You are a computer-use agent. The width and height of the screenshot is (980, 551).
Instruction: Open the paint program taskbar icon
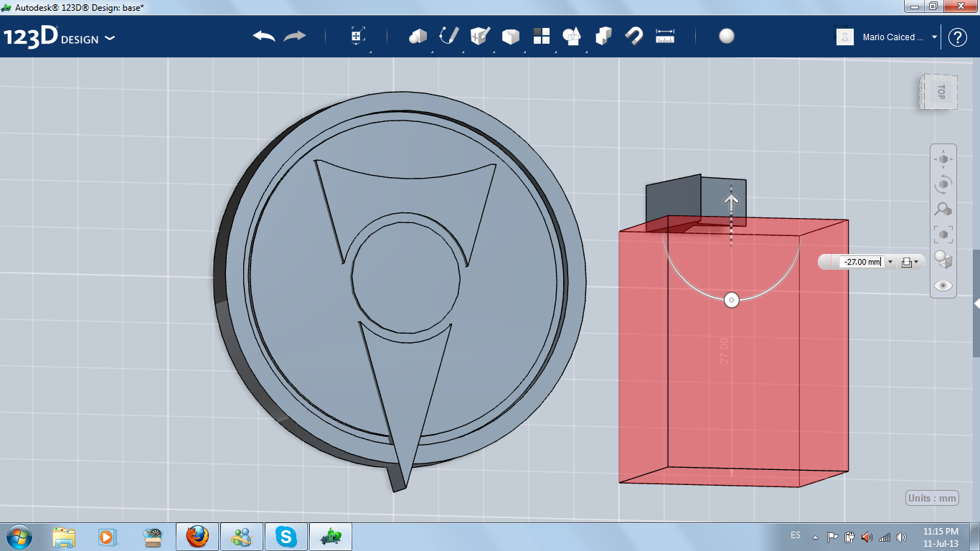pyautogui.click(x=153, y=537)
